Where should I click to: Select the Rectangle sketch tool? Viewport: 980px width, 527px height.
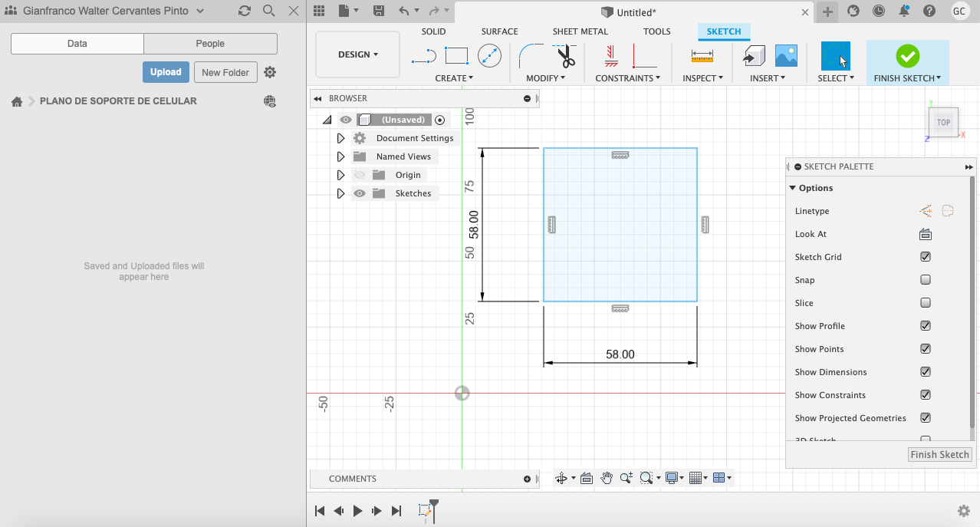456,55
